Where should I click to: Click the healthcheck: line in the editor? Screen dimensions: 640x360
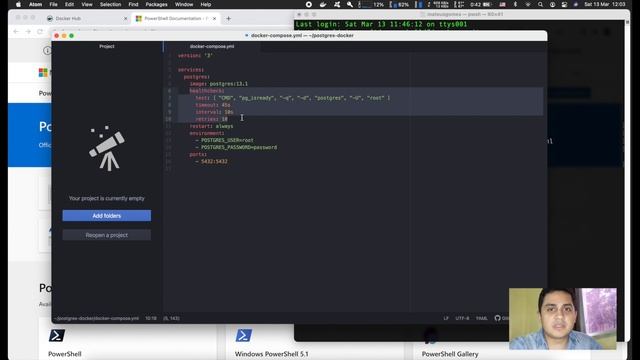tap(207, 91)
